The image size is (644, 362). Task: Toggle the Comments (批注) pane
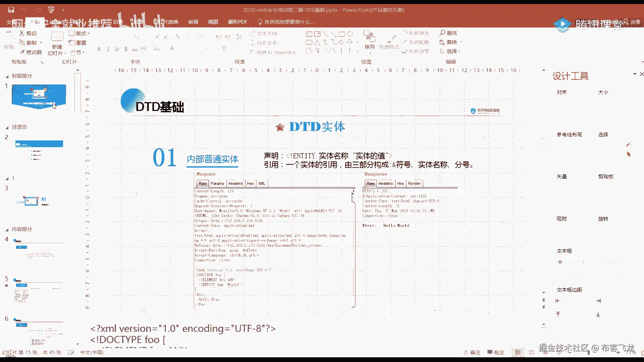click(x=496, y=352)
